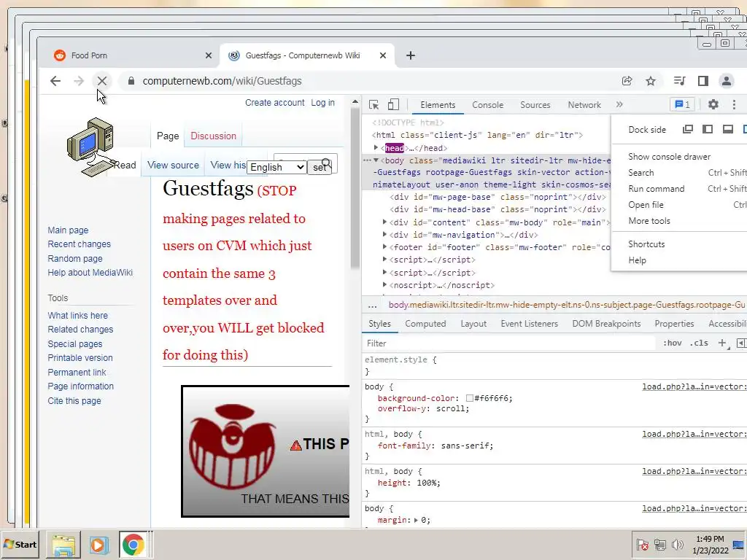Open the Windows Start menu
Screen dimensions: 747x560
click(20, 544)
